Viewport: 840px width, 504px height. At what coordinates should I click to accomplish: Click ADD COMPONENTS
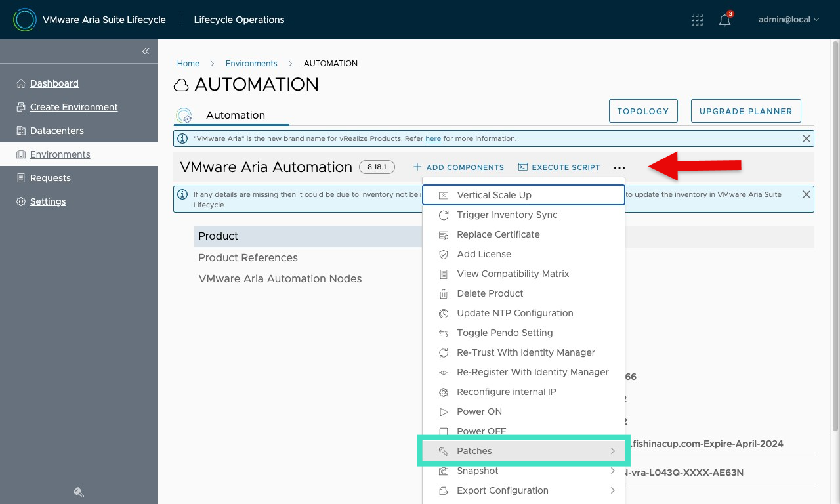pos(458,167)
